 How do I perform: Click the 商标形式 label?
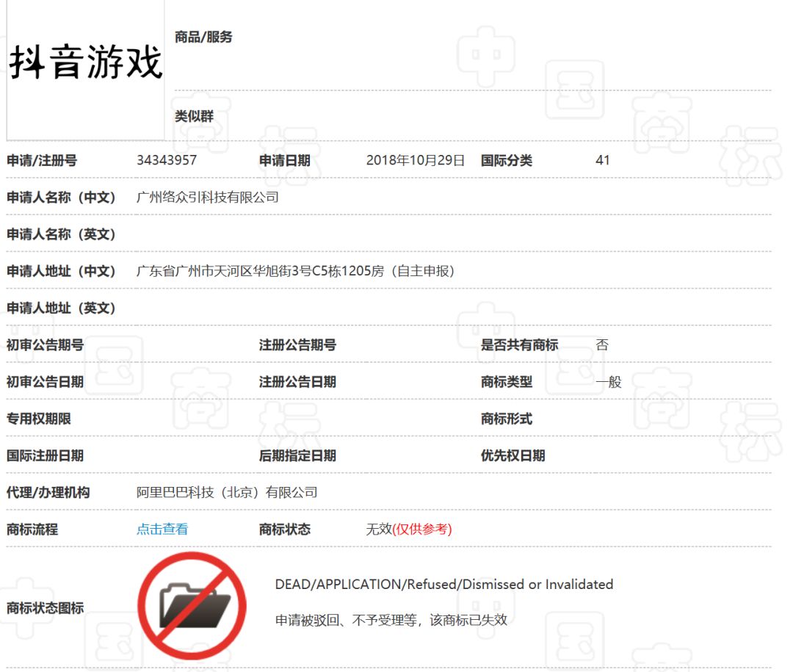point(506,419)
